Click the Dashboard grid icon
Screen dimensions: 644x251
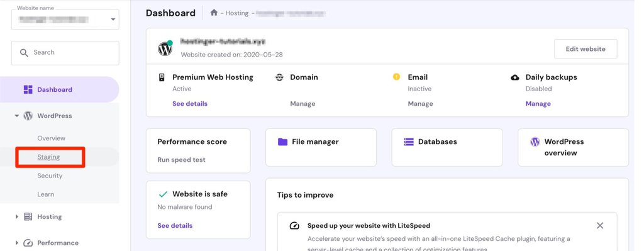[28, 89]
